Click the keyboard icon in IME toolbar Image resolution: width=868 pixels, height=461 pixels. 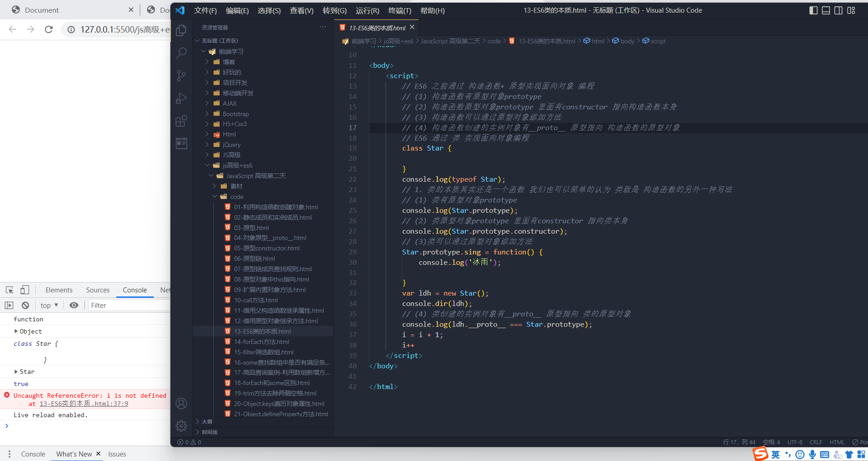pyautogui.click(x=825, y=455)
